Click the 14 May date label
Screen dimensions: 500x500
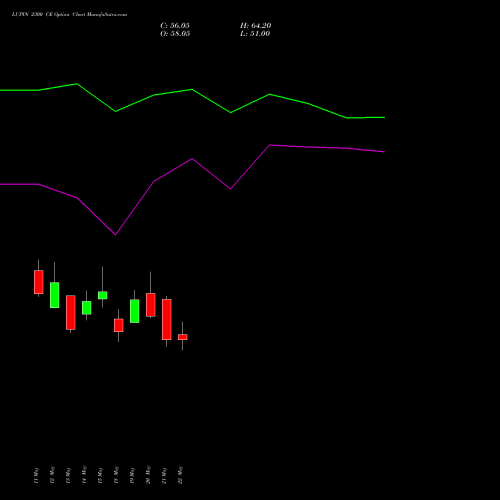click(x=84, y=475)
